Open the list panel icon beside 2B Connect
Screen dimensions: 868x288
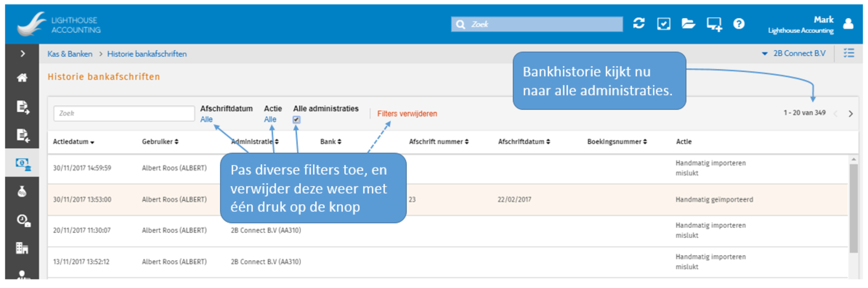tap(848, 53)
